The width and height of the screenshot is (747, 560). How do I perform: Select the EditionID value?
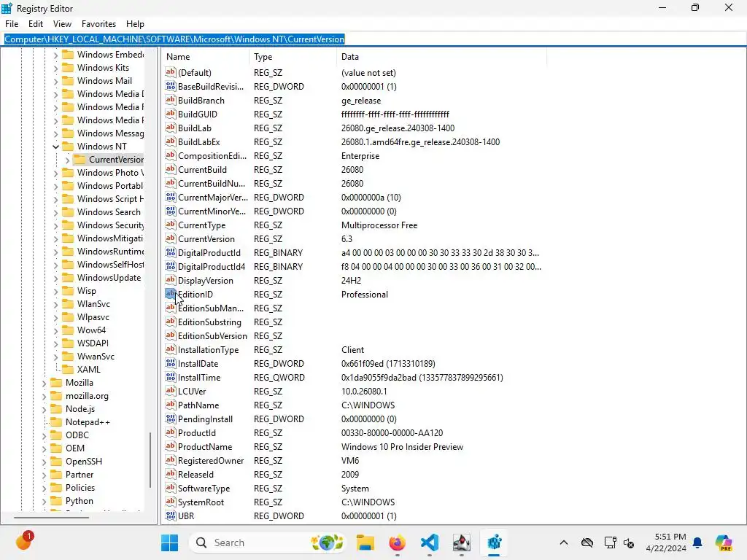click(196, 295)
